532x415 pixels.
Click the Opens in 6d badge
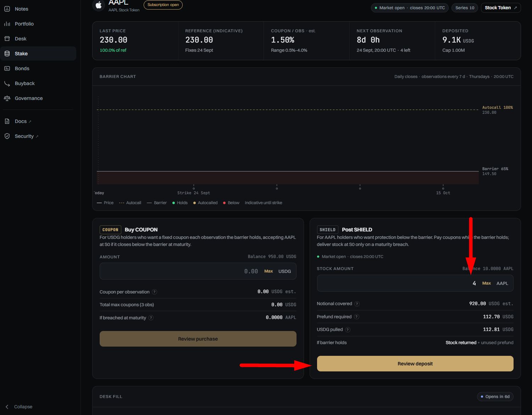[495, 397]
